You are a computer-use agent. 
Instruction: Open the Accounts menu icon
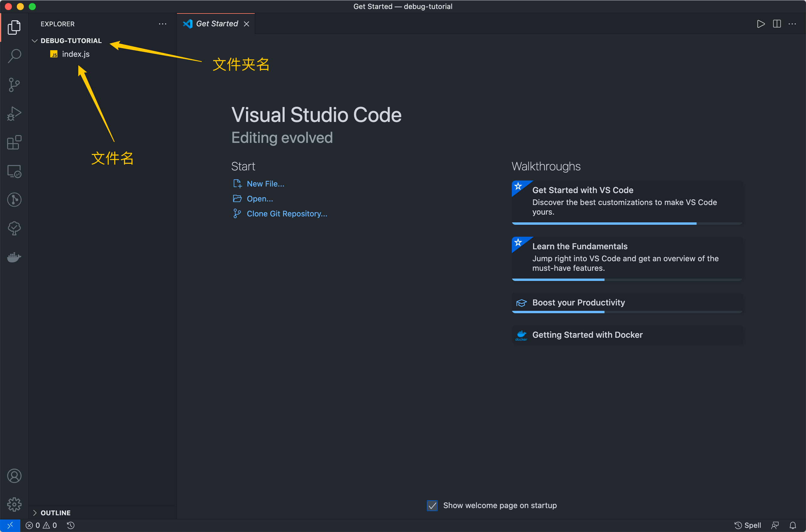click(x=14, y=476)
